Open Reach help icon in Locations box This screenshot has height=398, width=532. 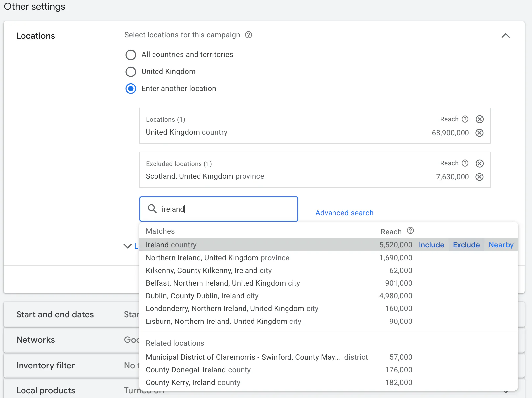tap(465, 119)
